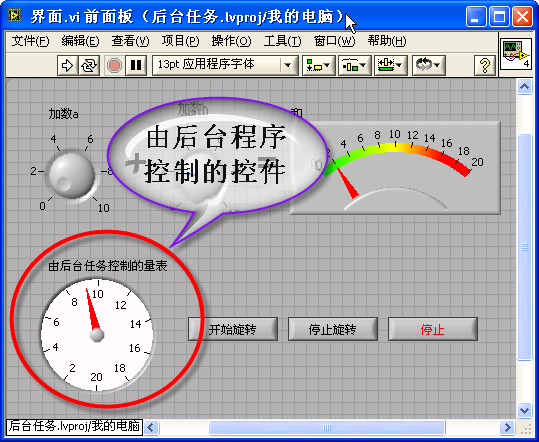The height and width of the screenshot is (442, 539).
Task: Click the Abort Execution stop icon
Action: (114, 65)
